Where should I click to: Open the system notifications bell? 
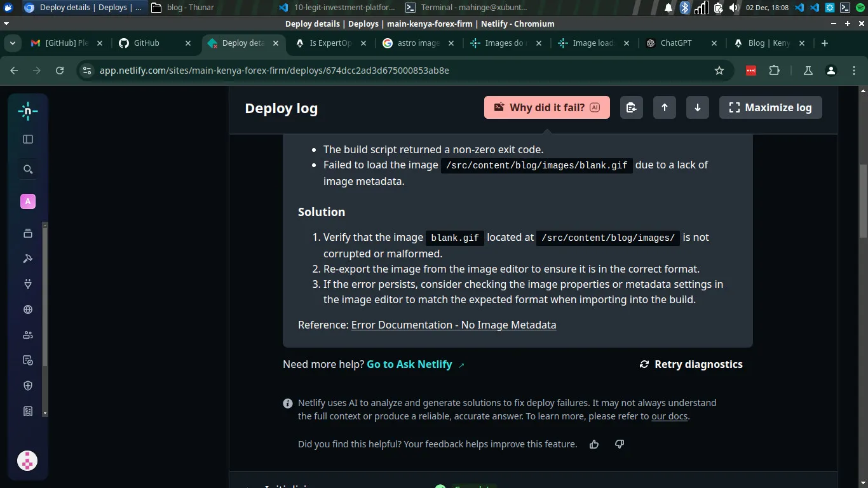click(x=668, y=8)
